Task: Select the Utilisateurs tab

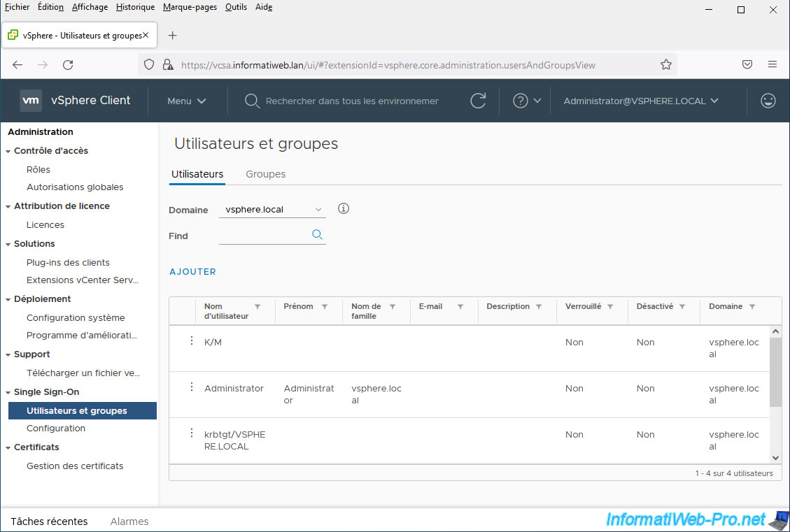Action: pyautogui.click(x=197, y=174)
